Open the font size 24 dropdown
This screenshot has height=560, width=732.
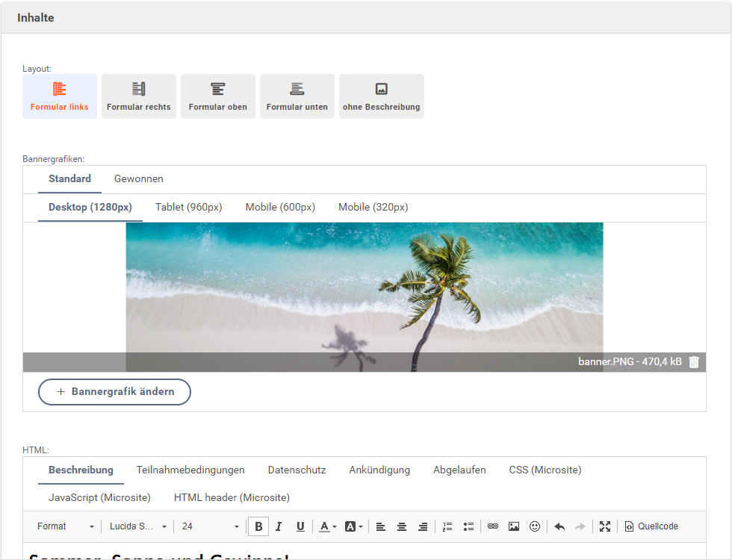click(x=211, y=526)
